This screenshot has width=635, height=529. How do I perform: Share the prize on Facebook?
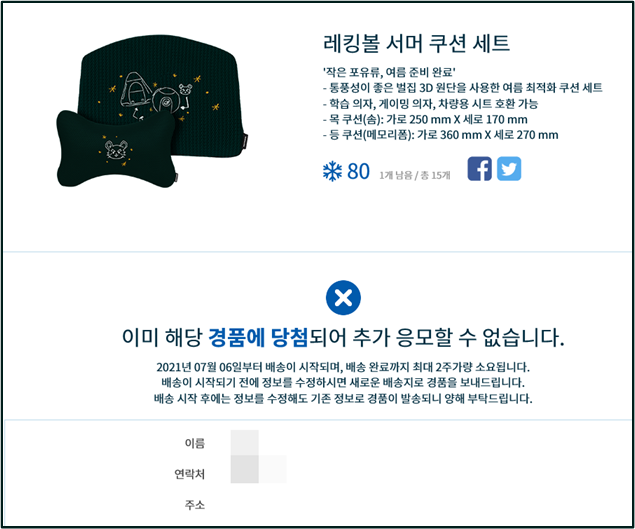coord(479,169)
